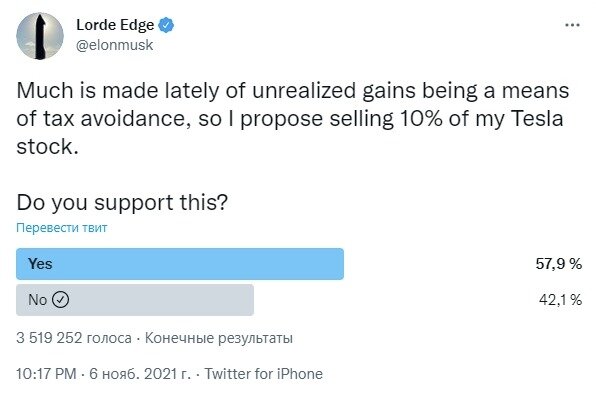596x399 pixels.
Task: Select the No poll result bar
Action: pyautogui.click(x=135, y=300)
